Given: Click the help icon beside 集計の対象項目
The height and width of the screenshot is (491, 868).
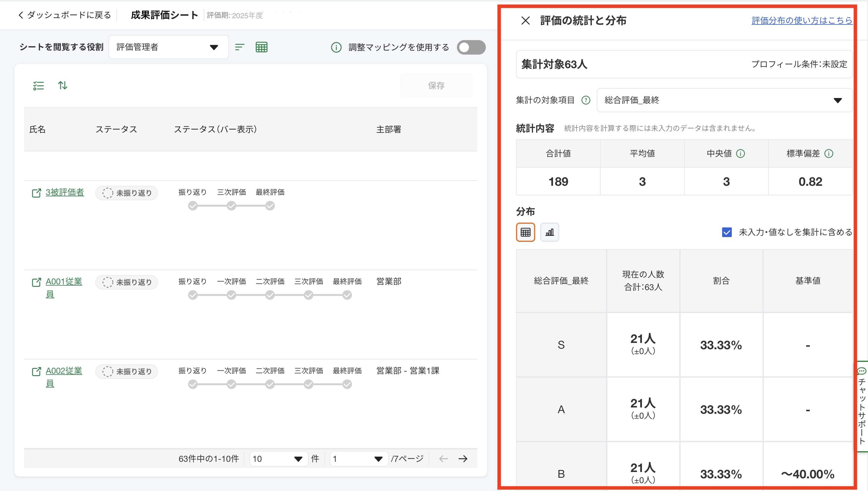Looking at the screenshot, I should click(x=586, y=100).
